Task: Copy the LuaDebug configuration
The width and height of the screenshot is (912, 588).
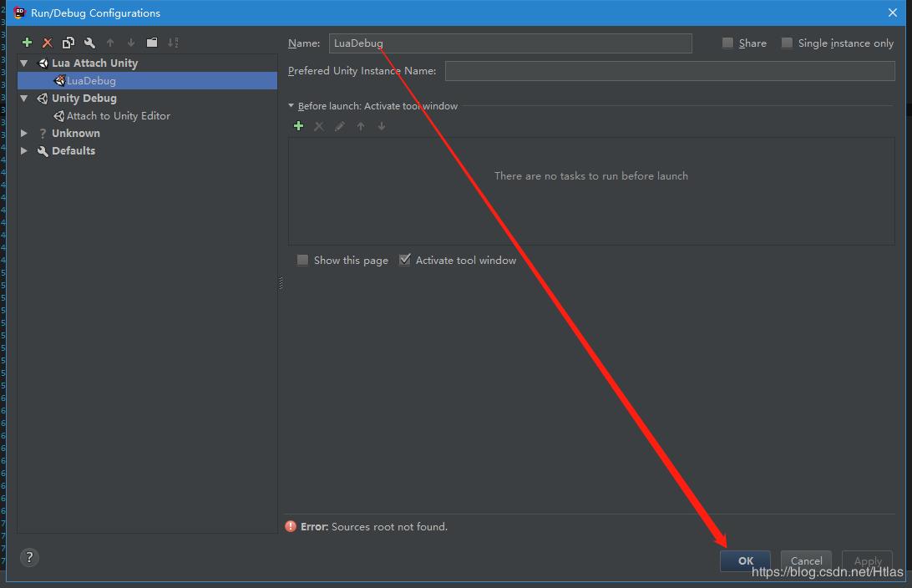Action: tap(67, 42)
